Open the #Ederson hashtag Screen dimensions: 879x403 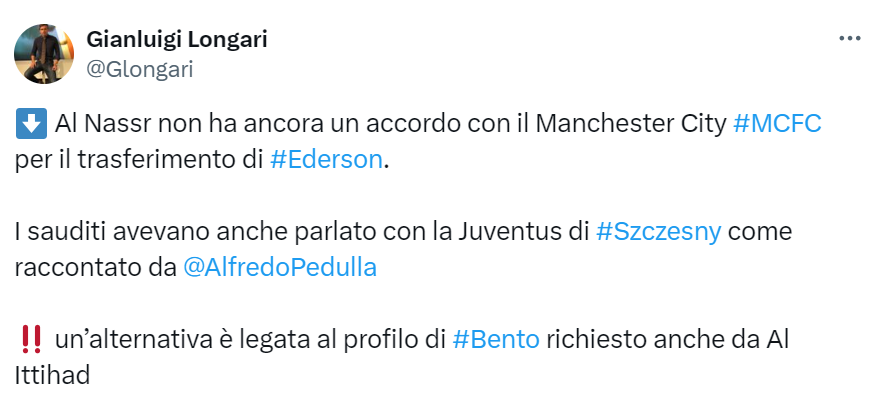coord(326,160)
